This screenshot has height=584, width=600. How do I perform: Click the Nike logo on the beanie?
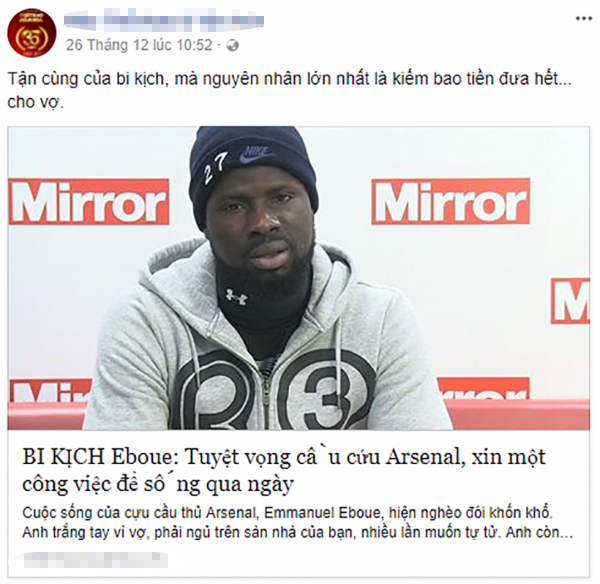(256, 153)
